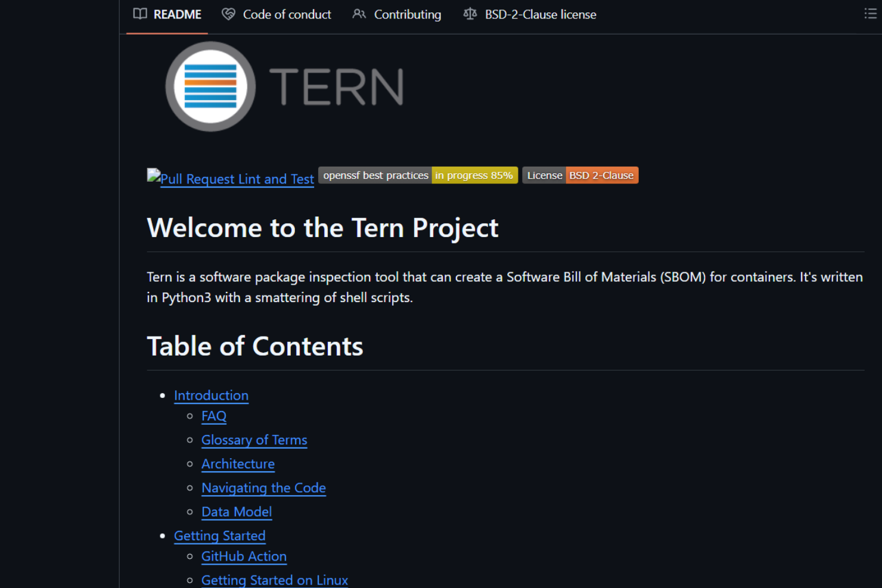
Task: Click the Tern logo image
Action: coord(285,86)
